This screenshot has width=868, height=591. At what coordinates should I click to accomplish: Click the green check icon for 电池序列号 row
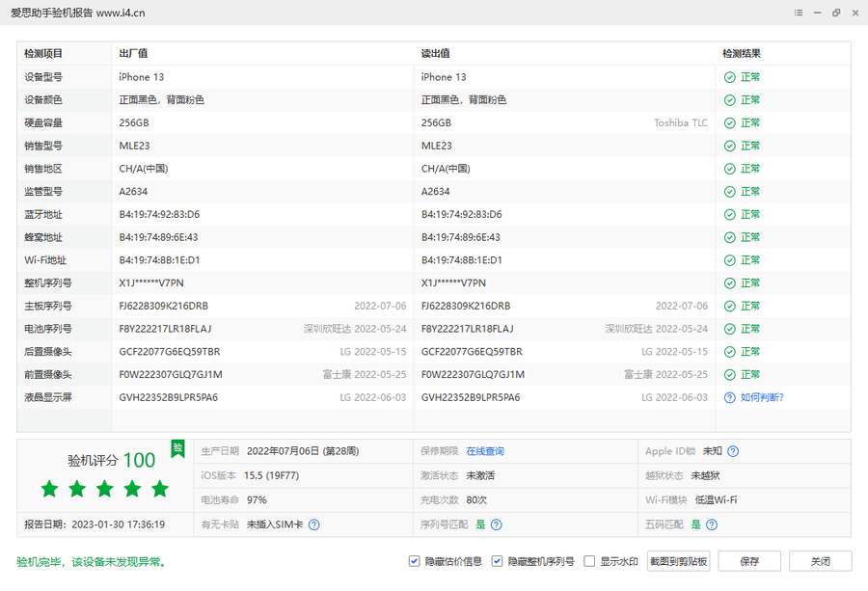730,329
